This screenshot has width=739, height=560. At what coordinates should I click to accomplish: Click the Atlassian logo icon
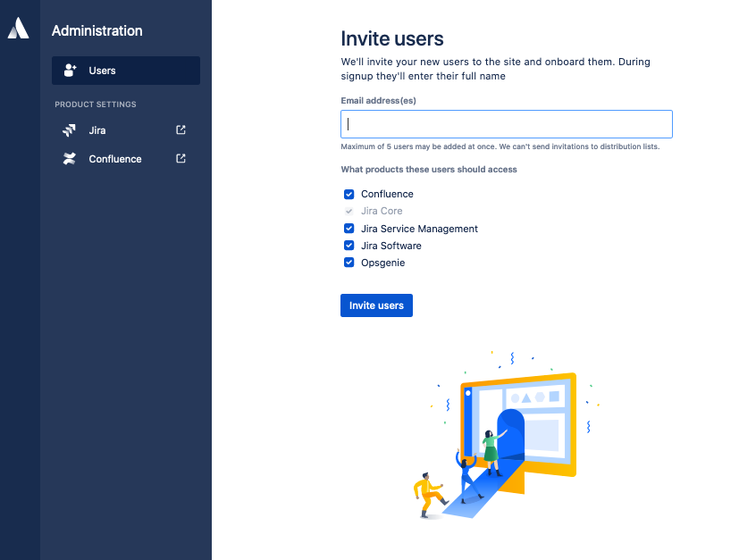click(x=19, y=28)
